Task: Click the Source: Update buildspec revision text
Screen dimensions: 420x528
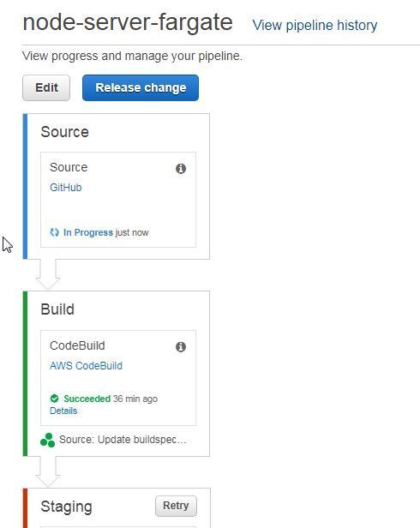Action: [123, 440]
